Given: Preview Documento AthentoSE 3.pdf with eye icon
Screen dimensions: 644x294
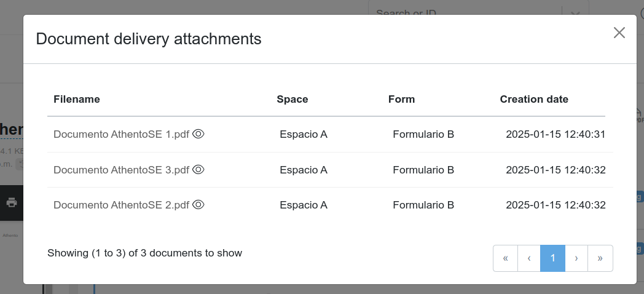Looking at the screenshot, I should (198, 169).
